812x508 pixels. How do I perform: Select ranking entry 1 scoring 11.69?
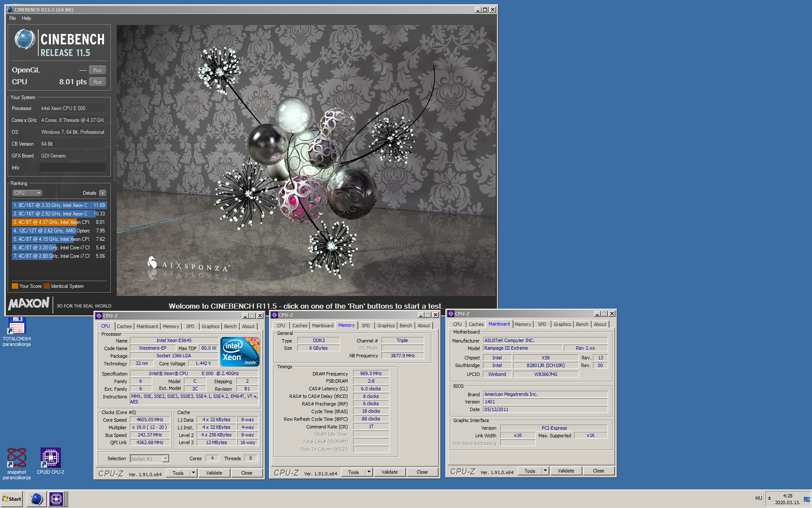[x=59, y=205]
